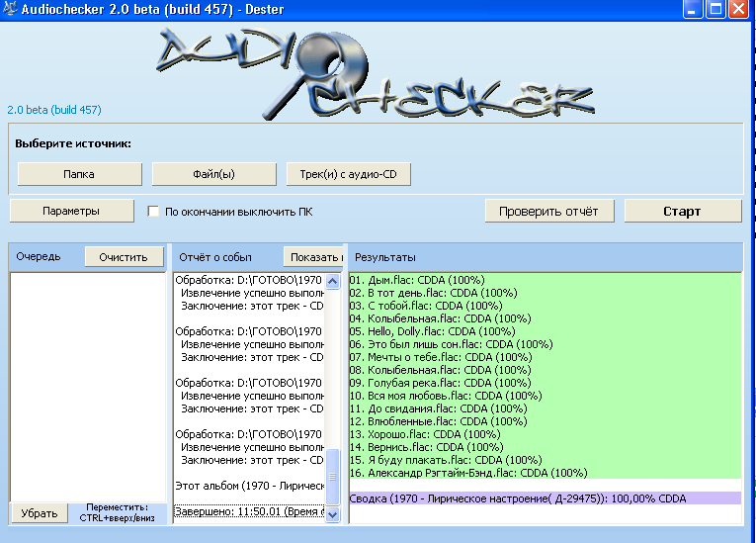Click the 2.0 beta (build 457) link

(x=54, y=110)
